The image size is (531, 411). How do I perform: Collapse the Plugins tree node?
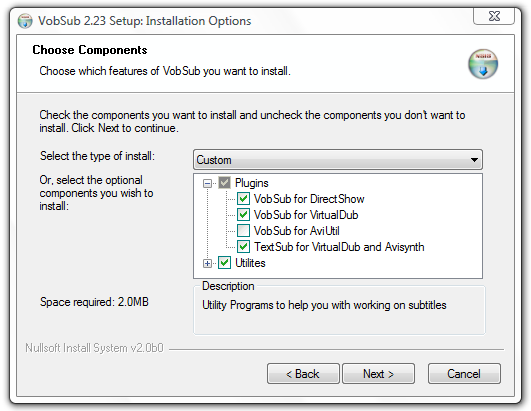click(x=207, y=183)
